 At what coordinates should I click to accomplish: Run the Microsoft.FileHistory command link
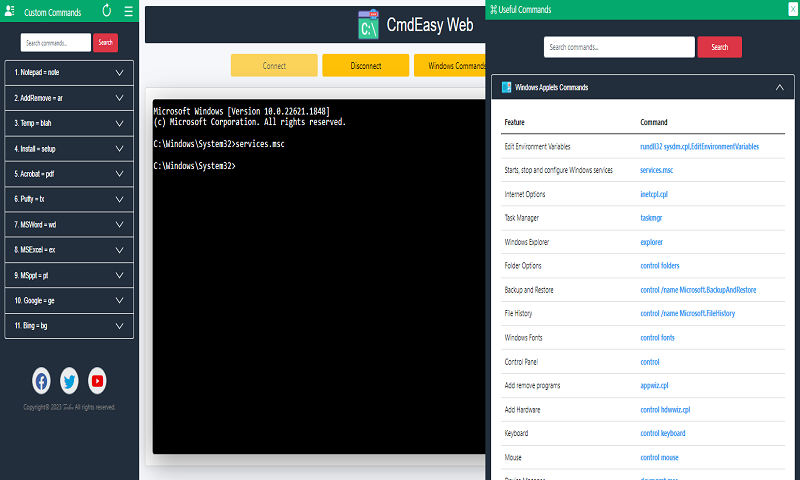(x=688, y=313)
